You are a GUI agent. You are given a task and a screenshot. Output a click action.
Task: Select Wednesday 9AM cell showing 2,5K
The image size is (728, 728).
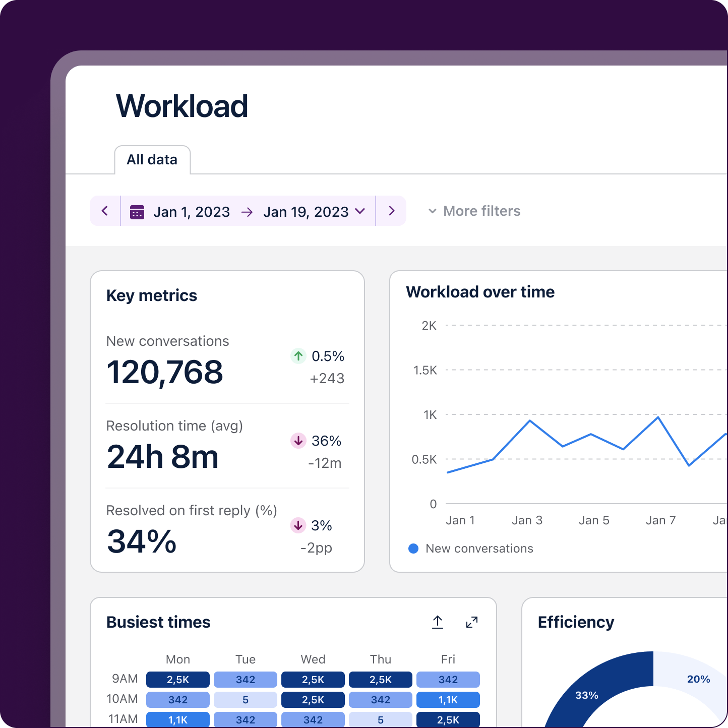pyautogui.click(x=313, y=680)
